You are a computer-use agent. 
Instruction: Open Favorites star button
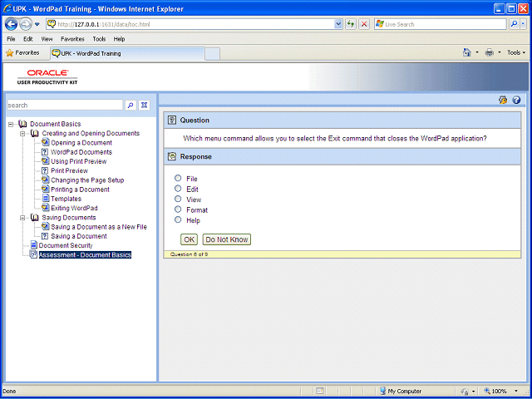22,53
